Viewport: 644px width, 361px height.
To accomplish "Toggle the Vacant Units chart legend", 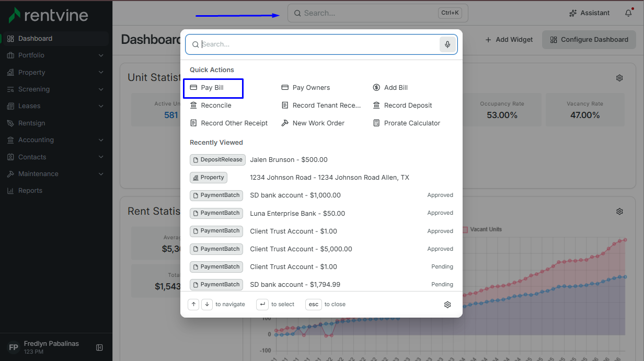I will 482,229.
